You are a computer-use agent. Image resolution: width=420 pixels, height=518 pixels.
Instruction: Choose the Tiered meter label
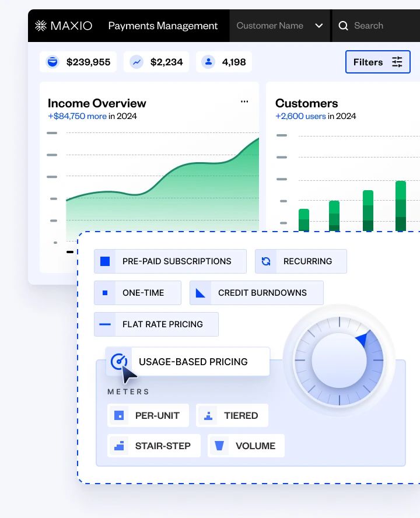241,415
